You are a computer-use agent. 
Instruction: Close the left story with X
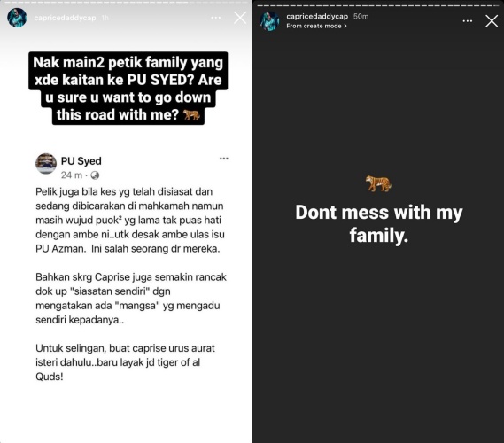pos(240,18)
